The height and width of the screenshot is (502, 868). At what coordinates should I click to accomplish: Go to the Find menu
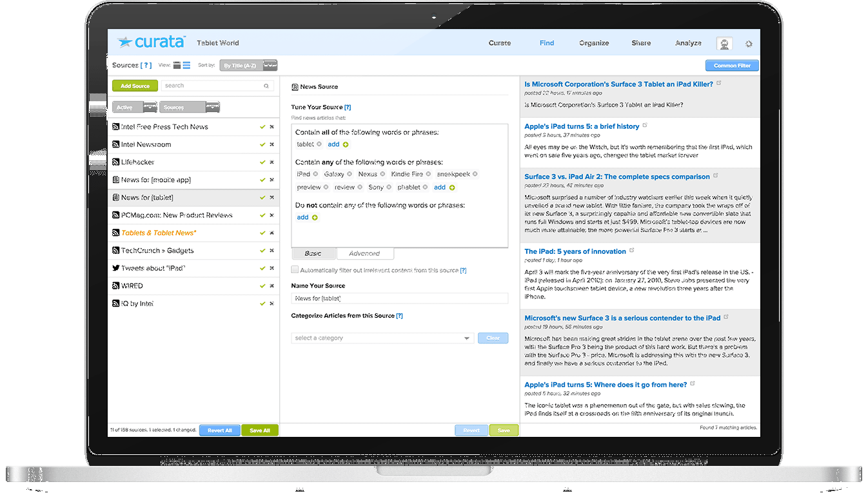tap(547, 43)
